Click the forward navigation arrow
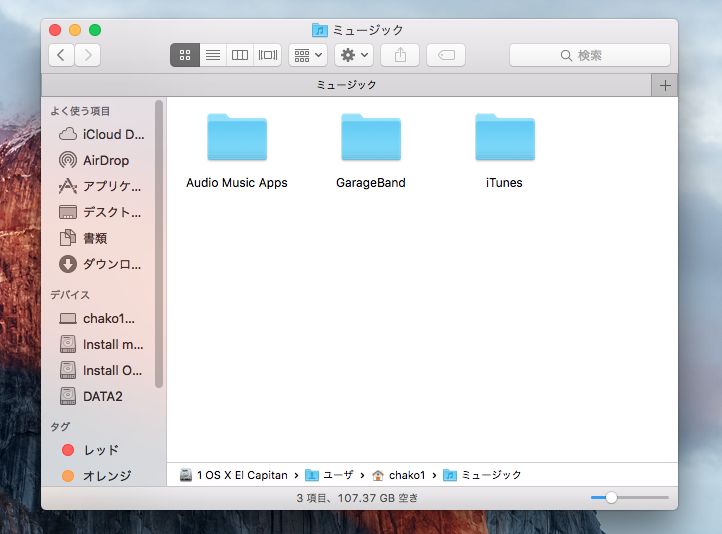This screenshot has height=534, width=722. click(x=88, y=55)
